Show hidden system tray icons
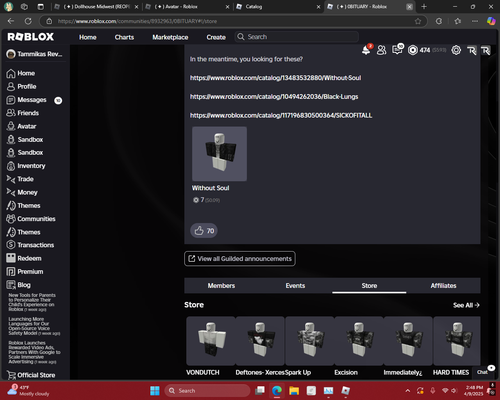Viewport: 500px width, 400px height. (x=407, y=390)
